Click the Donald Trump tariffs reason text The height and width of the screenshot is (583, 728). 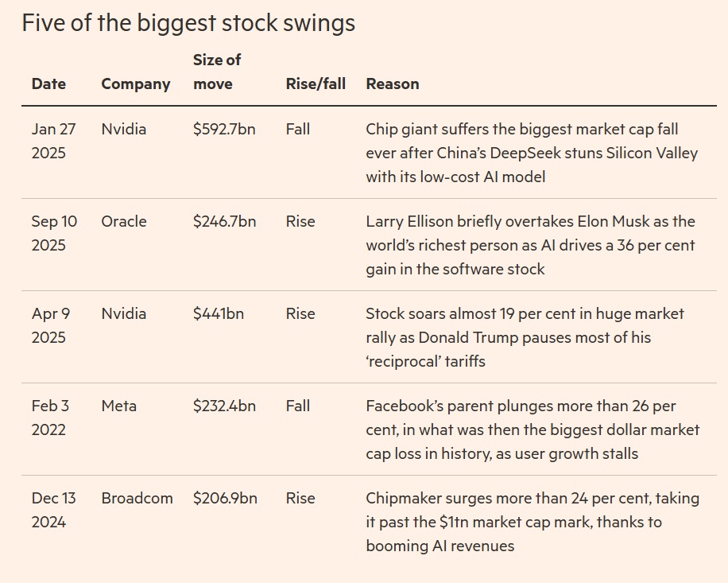(525, 337)
